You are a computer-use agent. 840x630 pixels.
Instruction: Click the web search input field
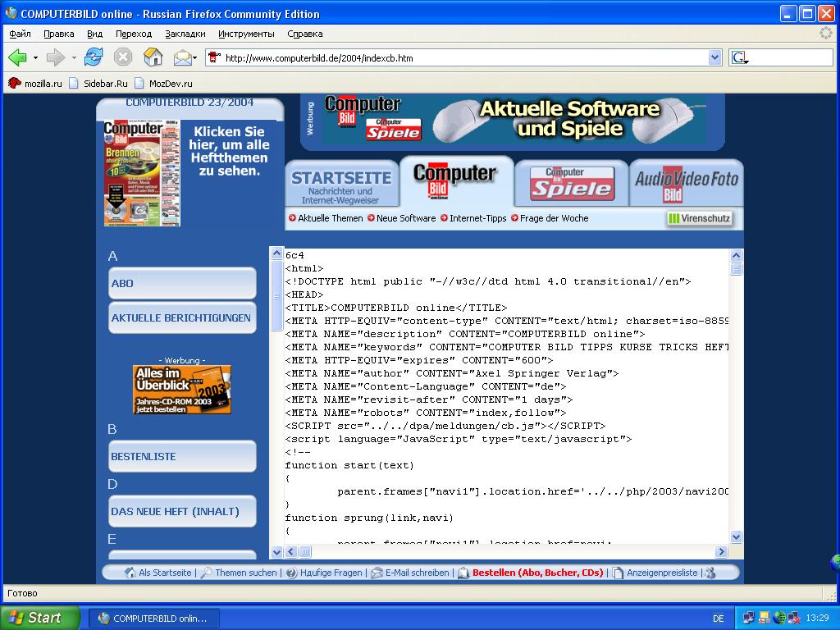click(x=791, y=58)
